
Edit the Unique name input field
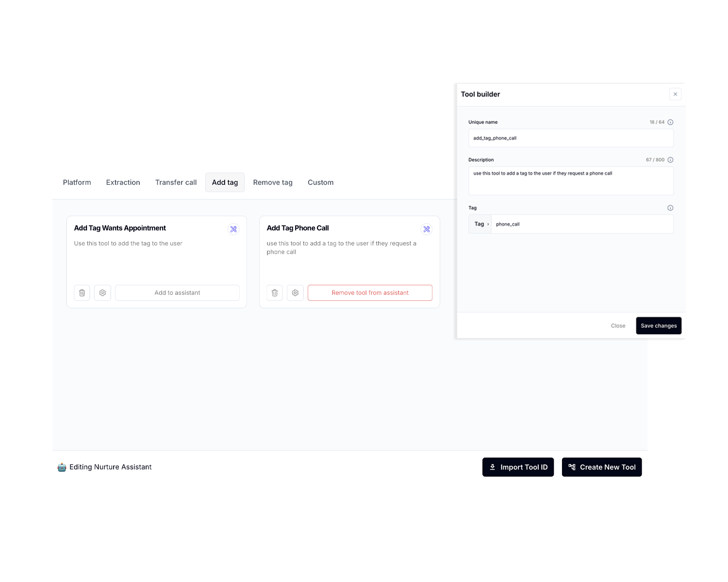(x=571, y=138)
